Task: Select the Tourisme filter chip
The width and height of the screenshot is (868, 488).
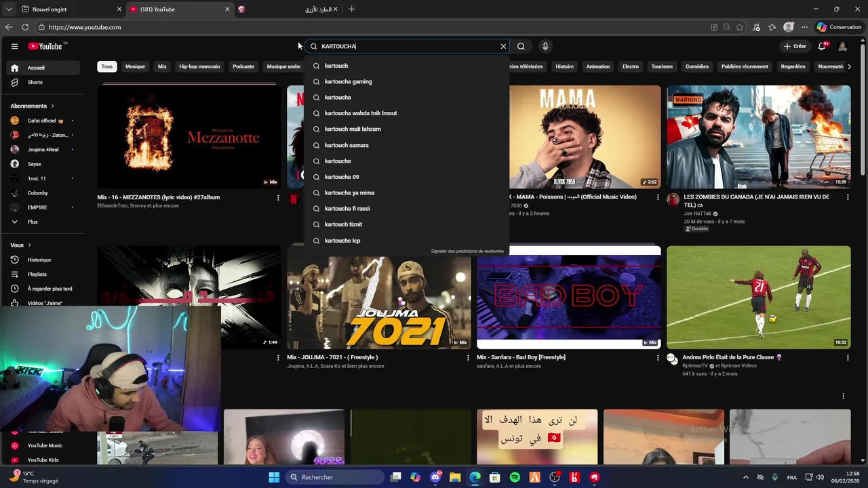Action: 662,66
